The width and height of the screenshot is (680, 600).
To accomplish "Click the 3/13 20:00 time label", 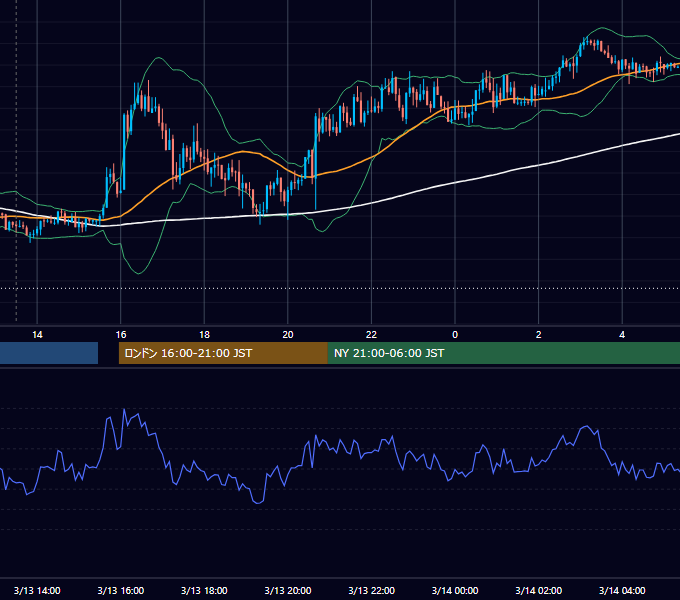I will coord(288,590).
